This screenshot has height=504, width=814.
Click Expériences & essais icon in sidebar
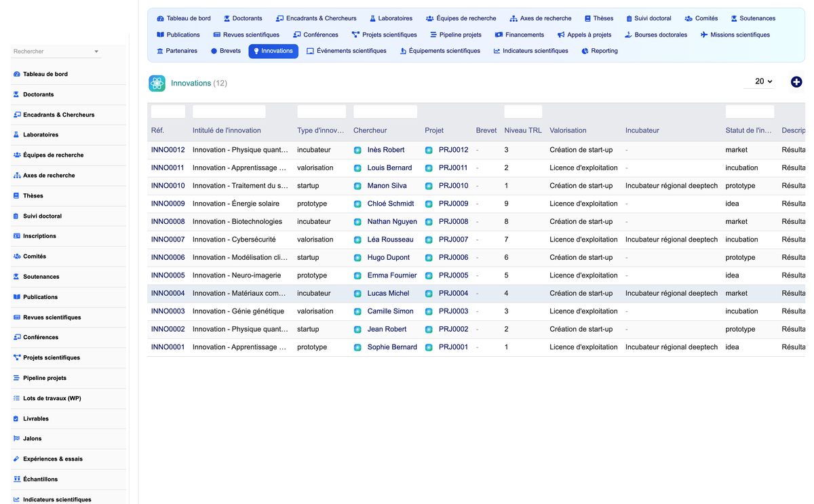17,459
